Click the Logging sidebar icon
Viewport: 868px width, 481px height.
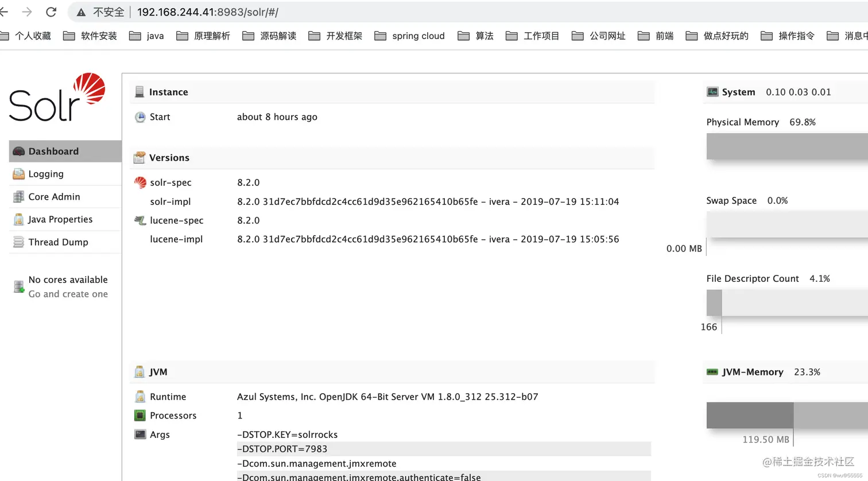(x=19, y=174)
